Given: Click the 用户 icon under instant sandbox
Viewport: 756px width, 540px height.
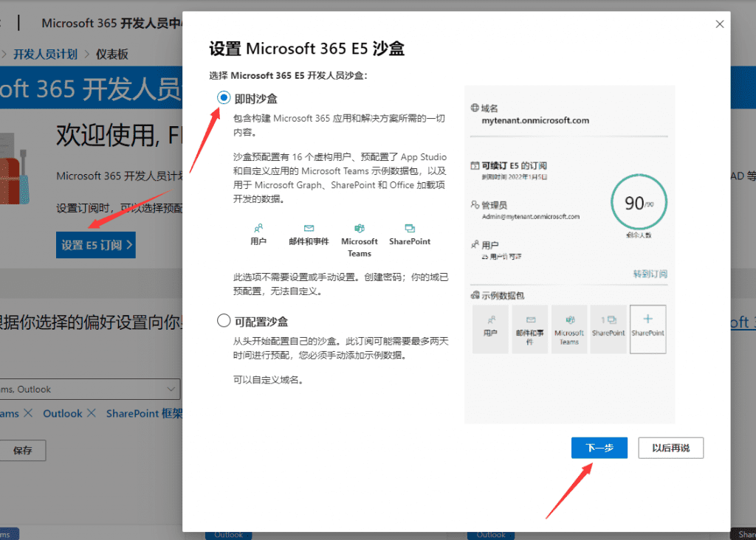Looking at the screenshot, I should (258, 229).
